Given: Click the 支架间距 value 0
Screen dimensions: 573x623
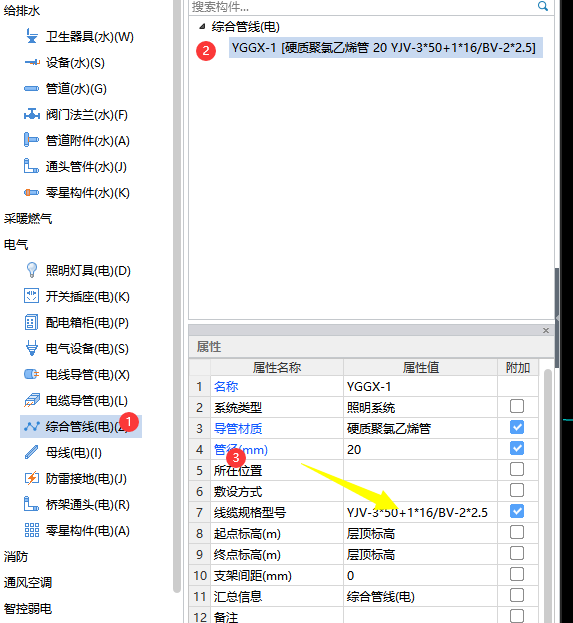Looking at the screenshot, I should coord(420,575).
